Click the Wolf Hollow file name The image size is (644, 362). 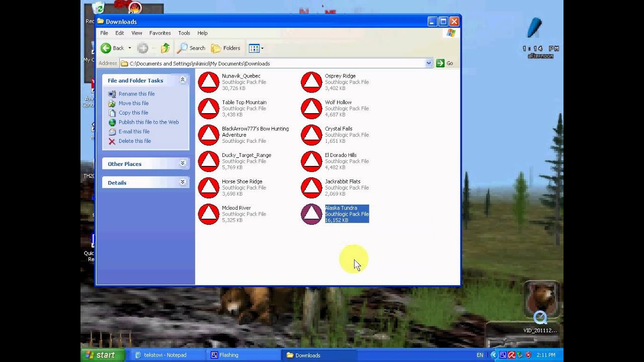tap(338, 102)
